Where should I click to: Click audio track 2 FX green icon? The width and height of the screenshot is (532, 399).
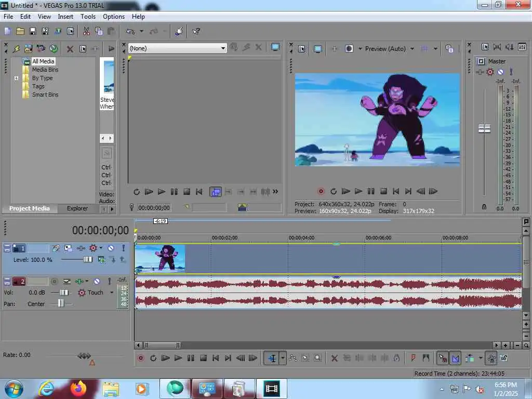pos(79,281)
